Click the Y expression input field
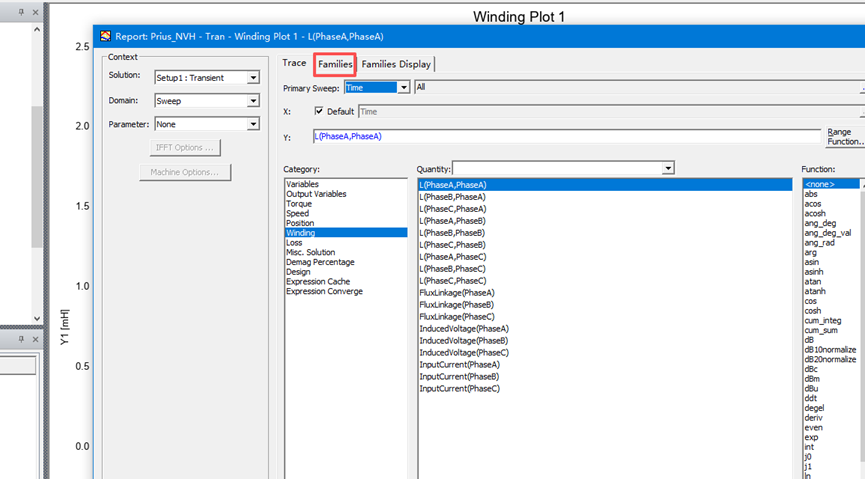The image size is (865, 479). click(x=567, y=136)
